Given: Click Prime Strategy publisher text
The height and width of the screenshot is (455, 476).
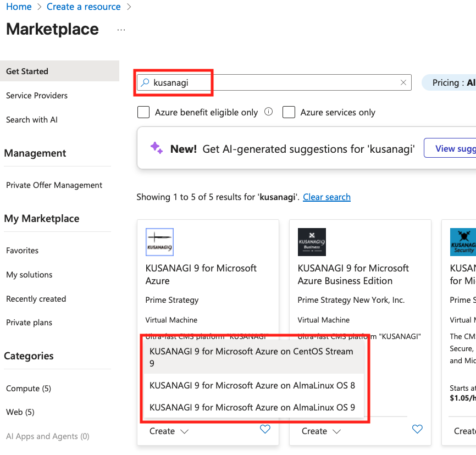Looking at the screenshot, I should (172, 300).
